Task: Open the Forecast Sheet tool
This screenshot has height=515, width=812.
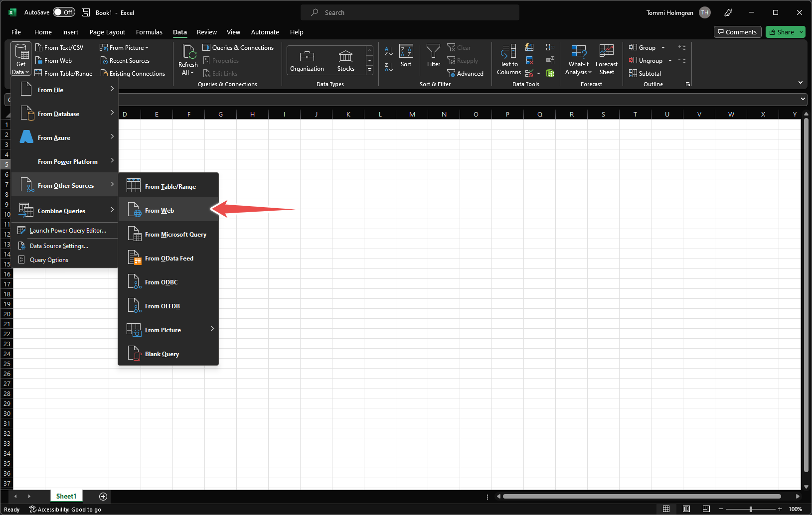Action: click(x=607, y=60)
